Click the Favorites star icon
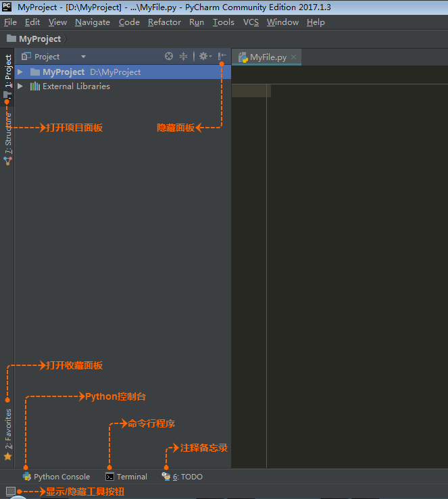This screenshot has width=448, height=499. click(x=7, y=457)
